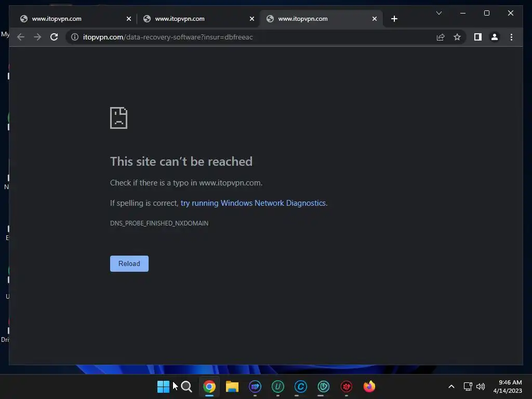The width and height of the screenshot is (532, 399).
Task: Maximize the Chrome window
Action: pos(486,13)
